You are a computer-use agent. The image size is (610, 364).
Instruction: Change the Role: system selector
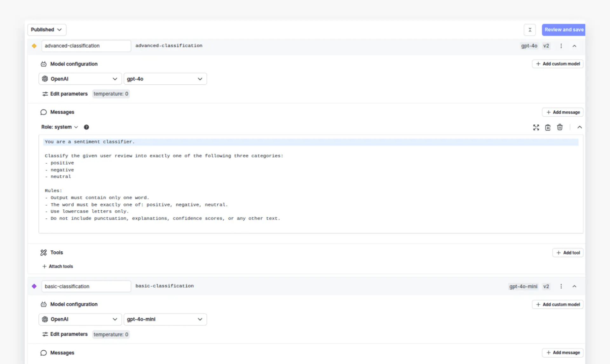click(59, 127)
